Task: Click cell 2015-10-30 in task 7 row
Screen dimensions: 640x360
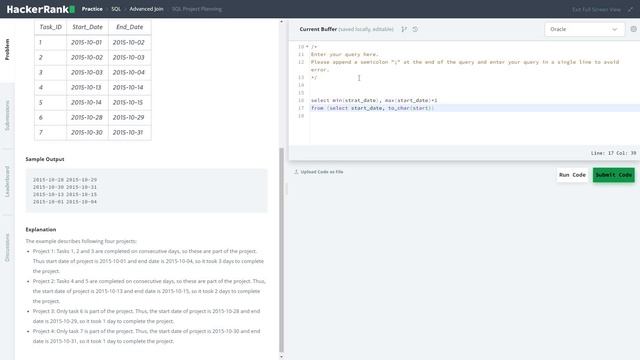Action: [87, 133]
